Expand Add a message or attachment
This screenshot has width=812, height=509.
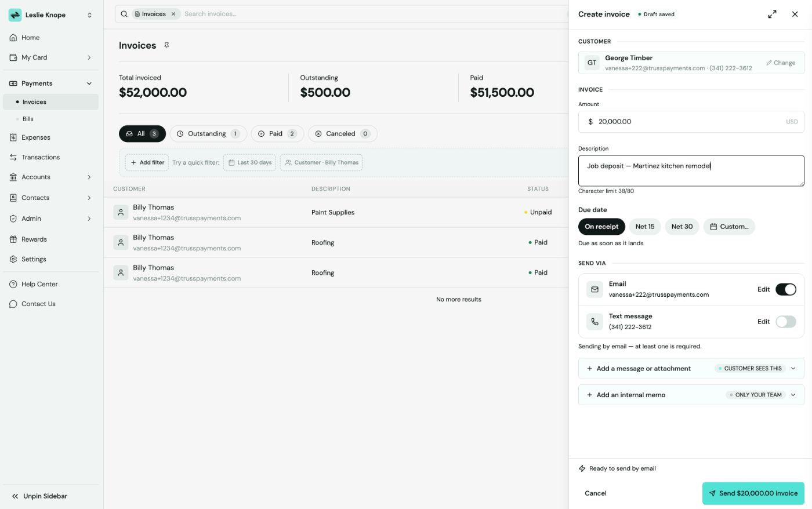[691, 369]
